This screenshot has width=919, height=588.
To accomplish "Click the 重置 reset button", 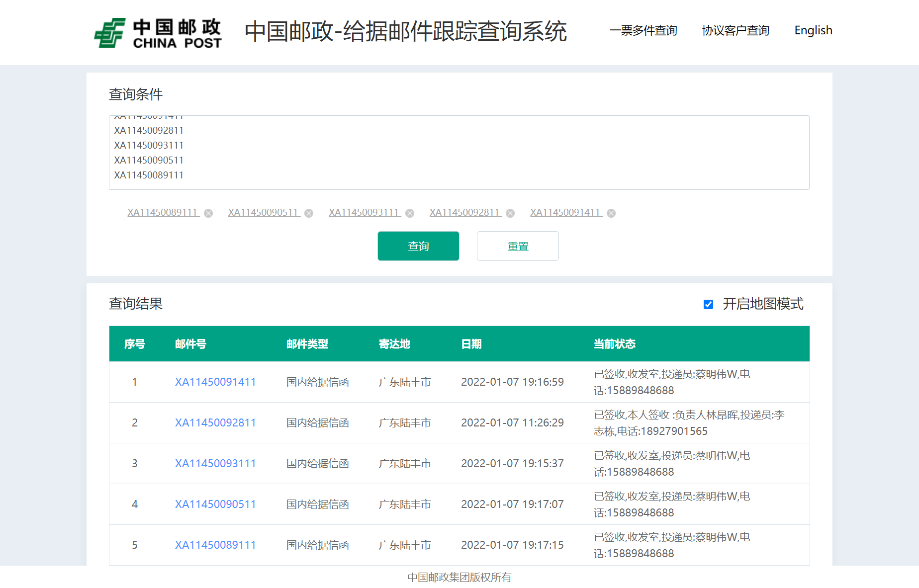I will coord(518,246).
